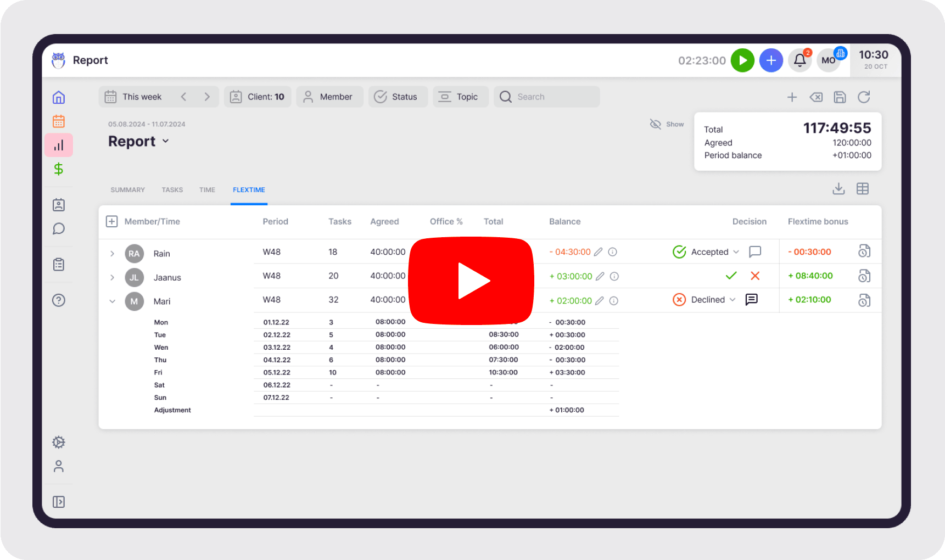The width and height of the screenshot is (945, 560).
Task: Open the chat bubble sidebar icon
Action: point(59,229)
